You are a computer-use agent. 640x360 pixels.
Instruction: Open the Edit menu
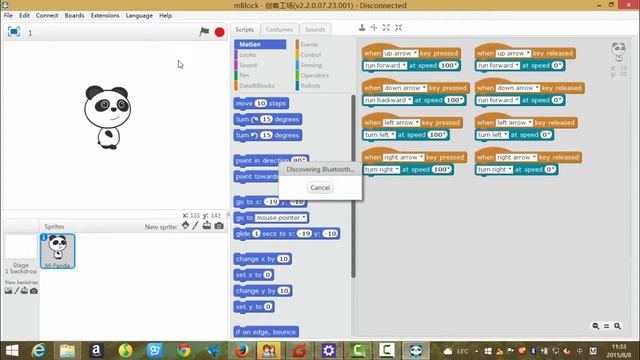tap(24, 16)
